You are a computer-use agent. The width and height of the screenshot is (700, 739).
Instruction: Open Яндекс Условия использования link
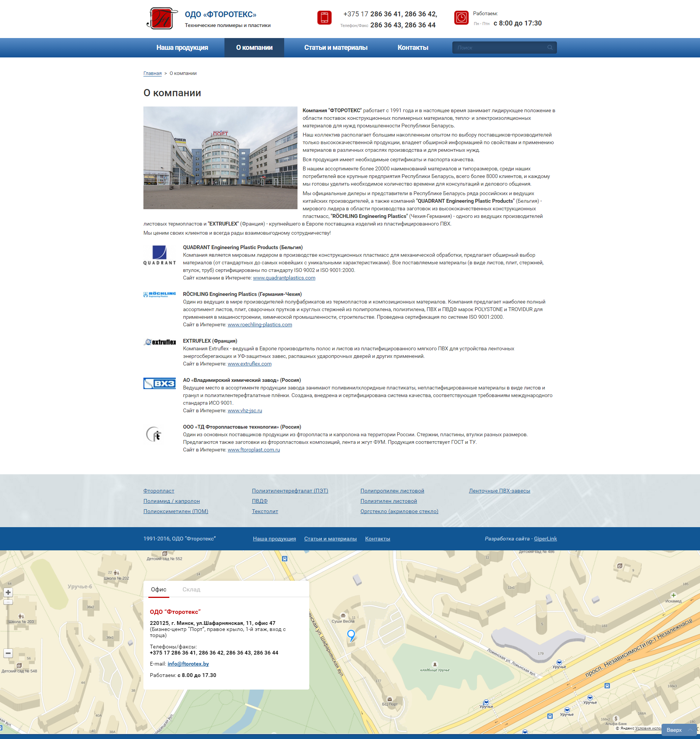click(649, 728)
